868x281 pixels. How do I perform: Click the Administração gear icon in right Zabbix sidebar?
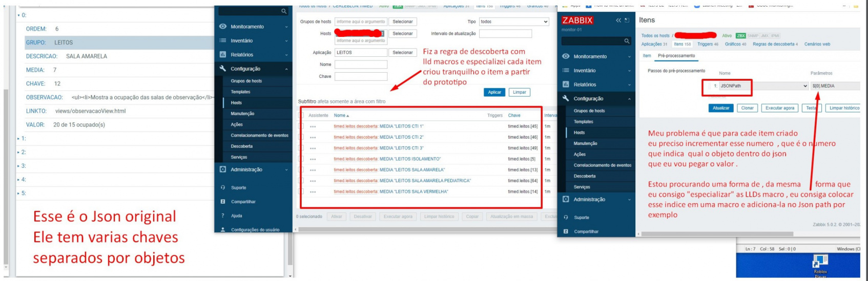(x=566, y=199)
